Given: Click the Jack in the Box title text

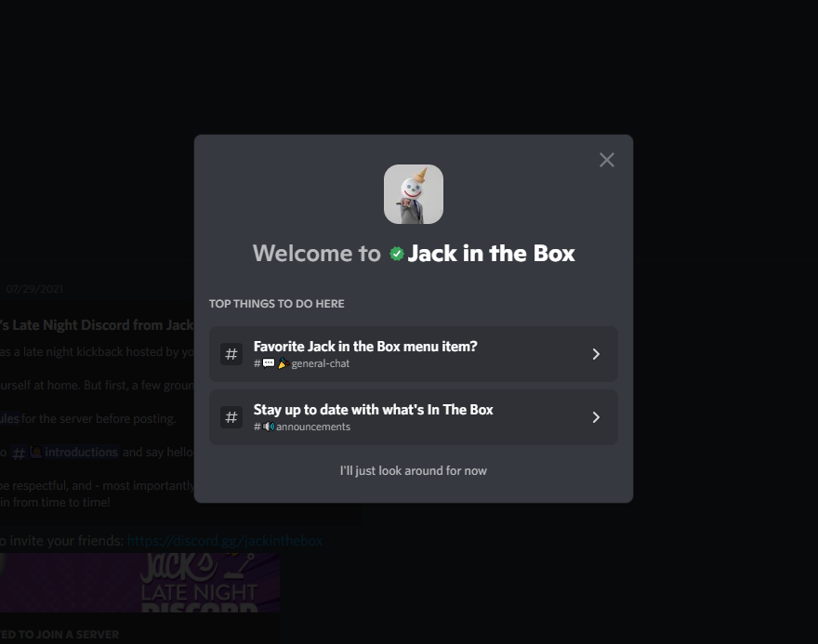Looking at the screenshot, I should point(491,254).
